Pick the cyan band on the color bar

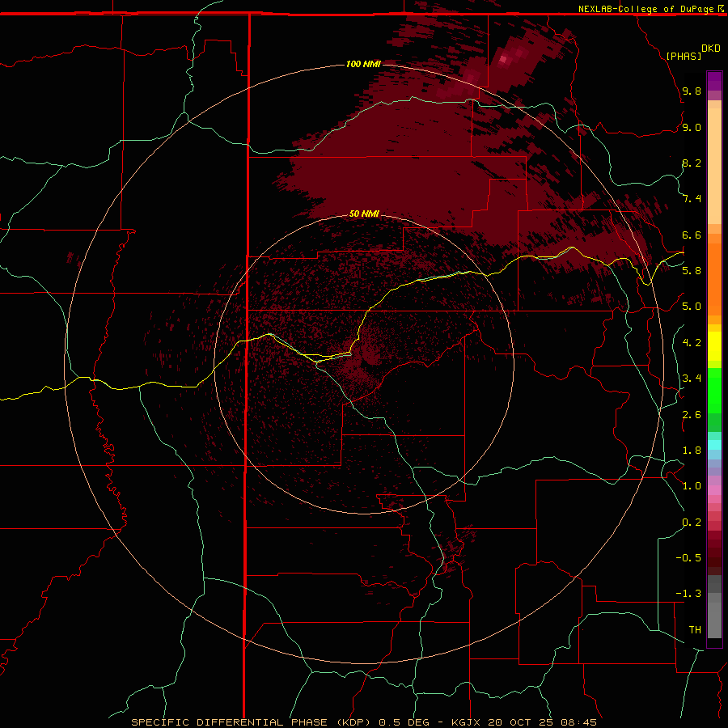pyautogui.click(x=714, y=445)
